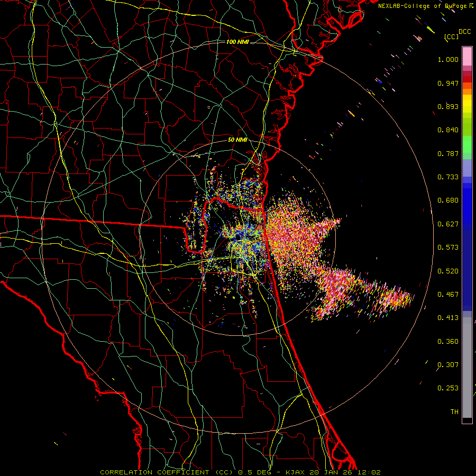The width and height of the screenshot is (476, 476).
Task: Click the 0.467 legend value
Action: pos(448,295)
